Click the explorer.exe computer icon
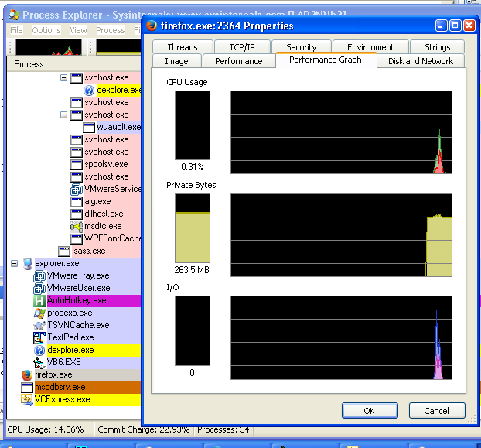Screen dimensions: 481x448 (x=27, y=264)
